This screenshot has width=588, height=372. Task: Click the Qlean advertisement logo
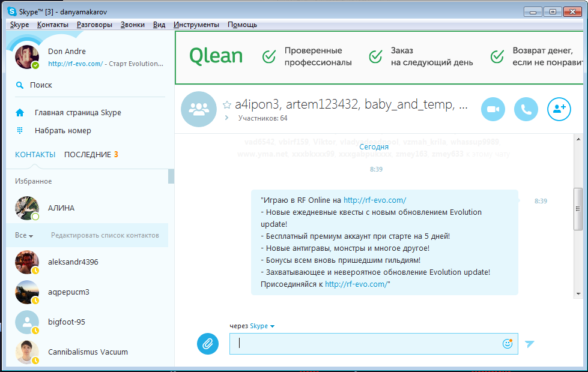(216, 56)
